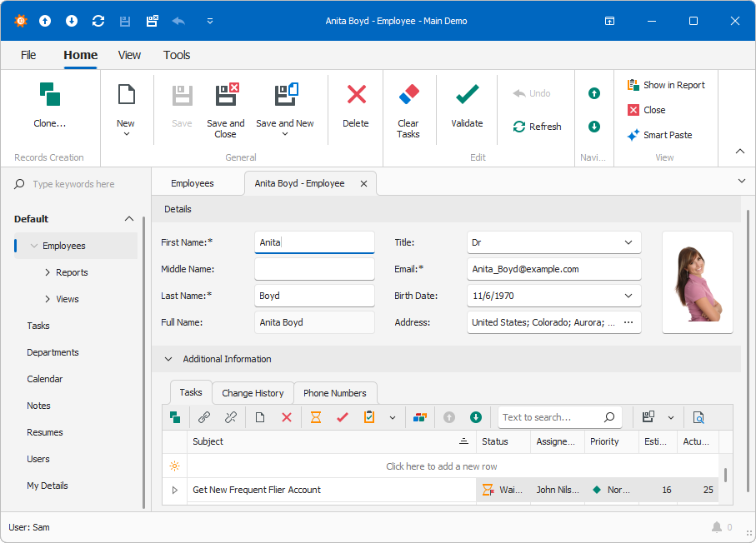Click the Clone record icon in ribbon
The height and width of the screenshot is (543, 756).
click(50, 94)
